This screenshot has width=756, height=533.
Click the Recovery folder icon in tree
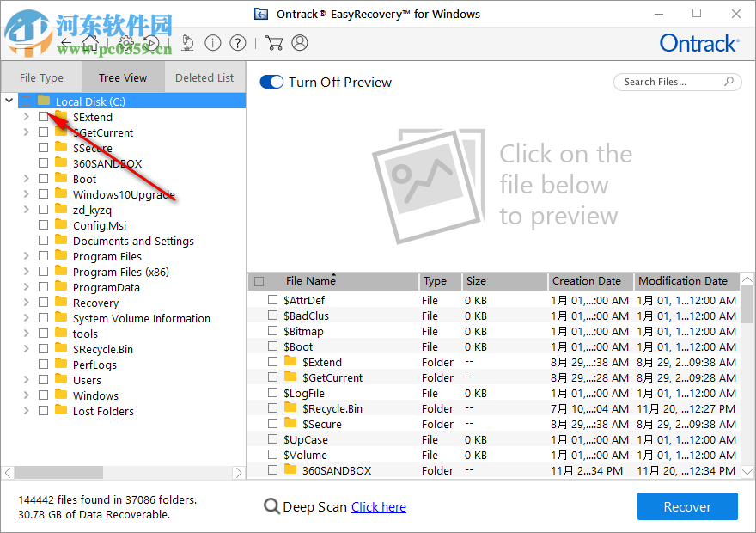pos(61,302)
